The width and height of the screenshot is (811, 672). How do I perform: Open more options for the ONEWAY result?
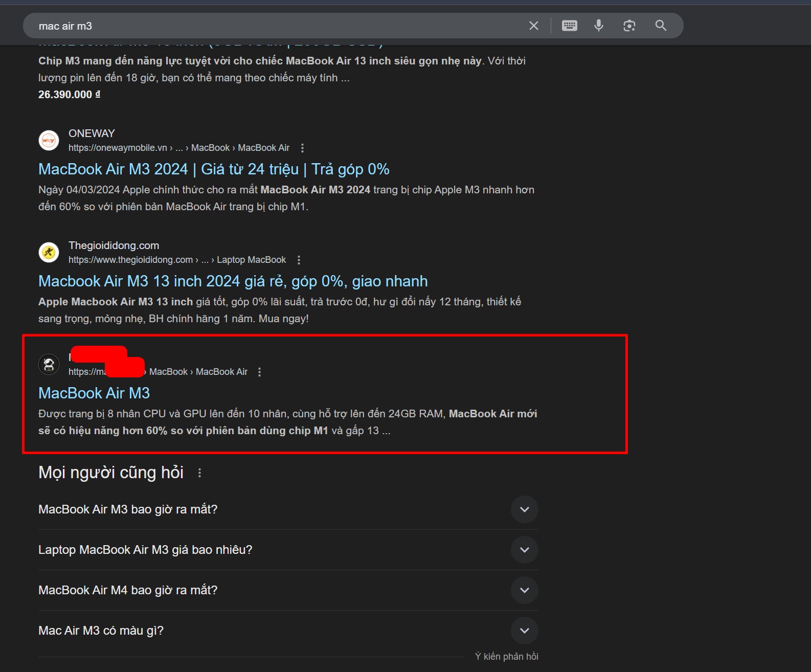(302, 148)
